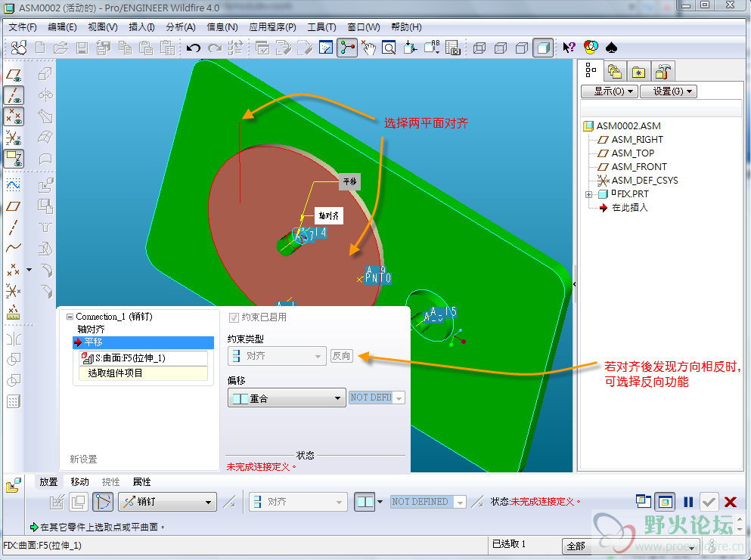Screen dimensions: 751x560
Task: Collapse the model tree panel sash arrow
Action: (575, 284)
